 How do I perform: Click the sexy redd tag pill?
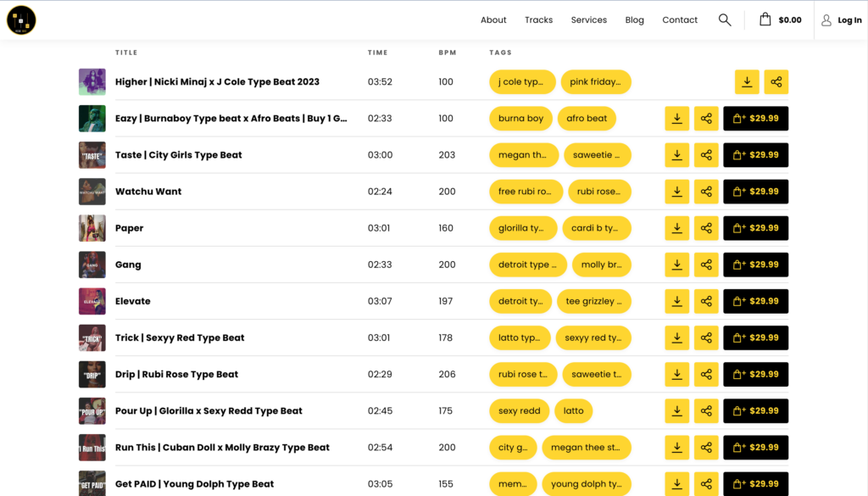519,410
